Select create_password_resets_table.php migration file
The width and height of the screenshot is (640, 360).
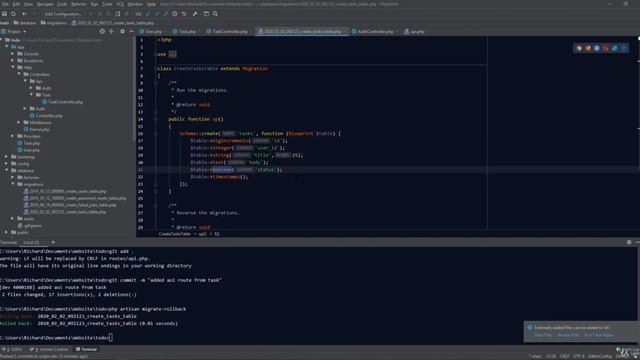point(75,198)
